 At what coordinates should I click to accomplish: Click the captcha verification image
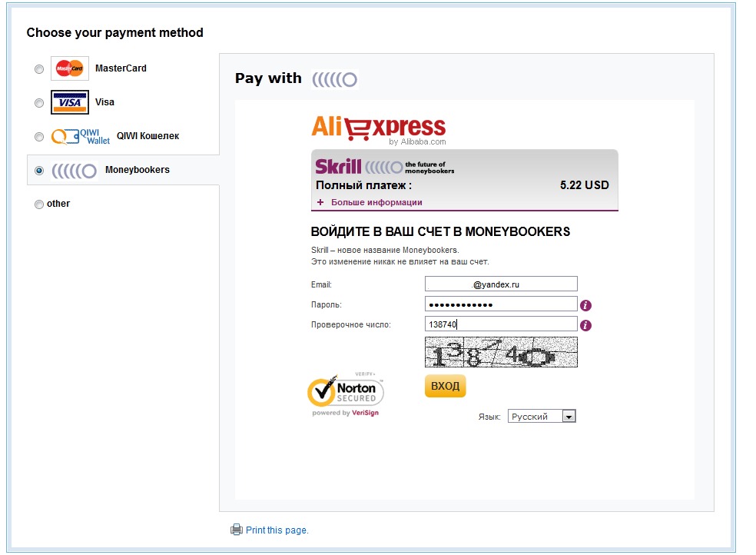500,353
